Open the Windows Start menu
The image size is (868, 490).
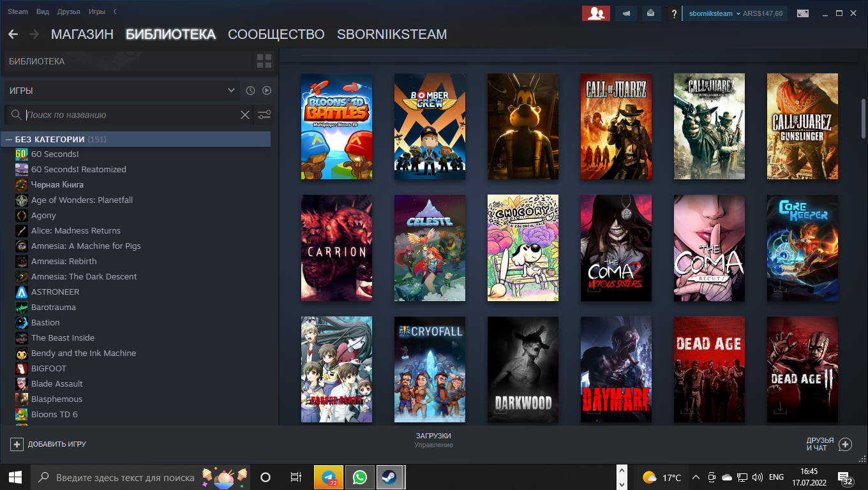click(15, 477)
